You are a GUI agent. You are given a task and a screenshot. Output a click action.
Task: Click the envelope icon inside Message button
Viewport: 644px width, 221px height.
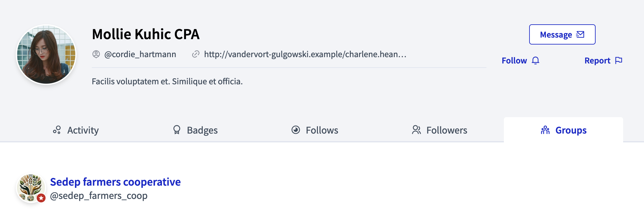580,35
